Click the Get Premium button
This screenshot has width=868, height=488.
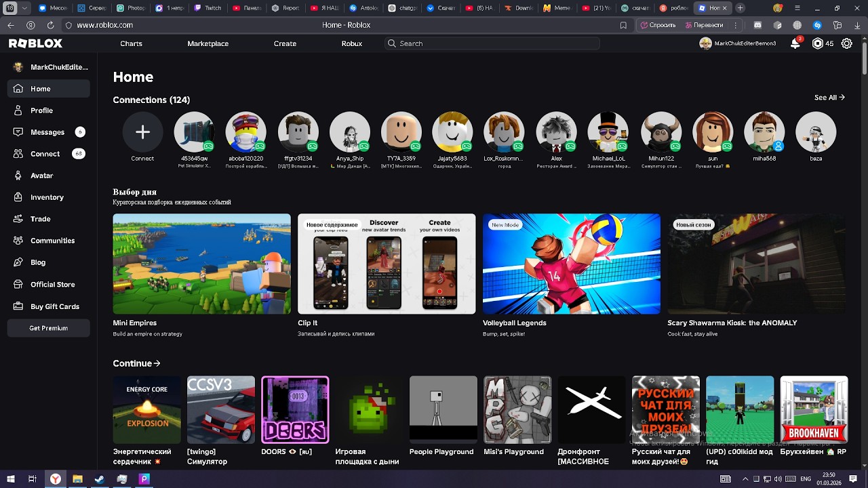49,328
